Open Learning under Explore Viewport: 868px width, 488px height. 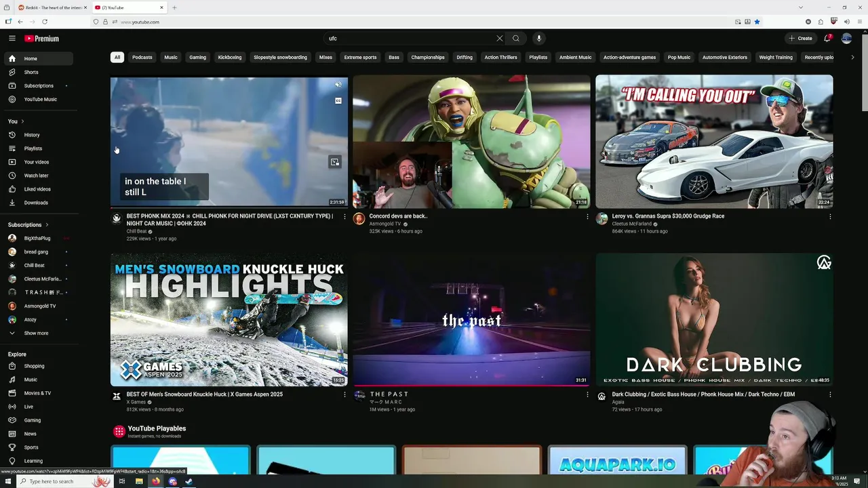pyautogui.click(x=40, y=461)
